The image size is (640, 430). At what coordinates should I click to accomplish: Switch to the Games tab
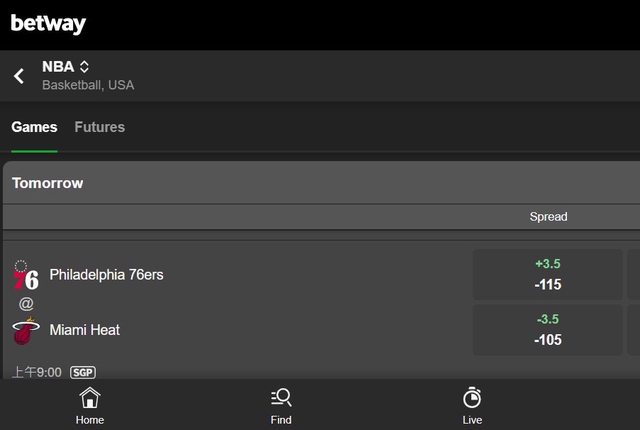[34, 127]
